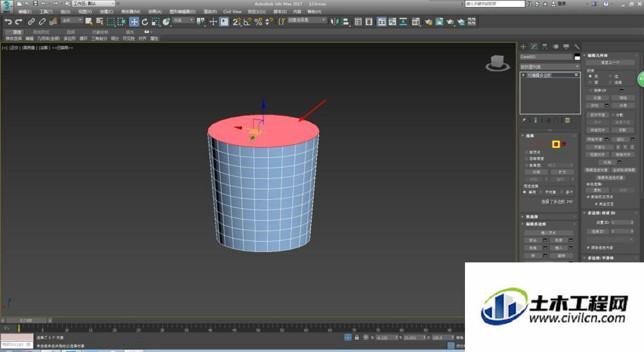
Task: Toggle the Percent Snap icon
Action: click(x=258, y=22)
